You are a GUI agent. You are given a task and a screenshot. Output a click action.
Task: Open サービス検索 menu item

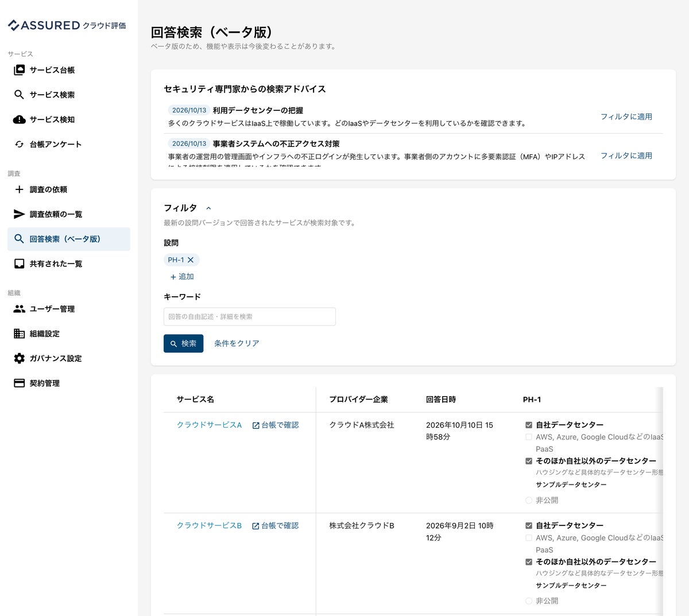tap(69, 95)
